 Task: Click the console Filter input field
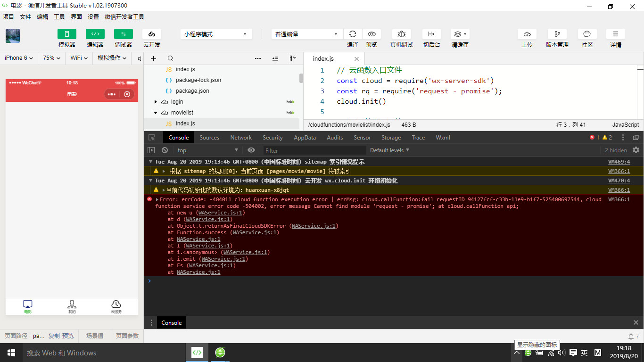(x=314, y=150)
